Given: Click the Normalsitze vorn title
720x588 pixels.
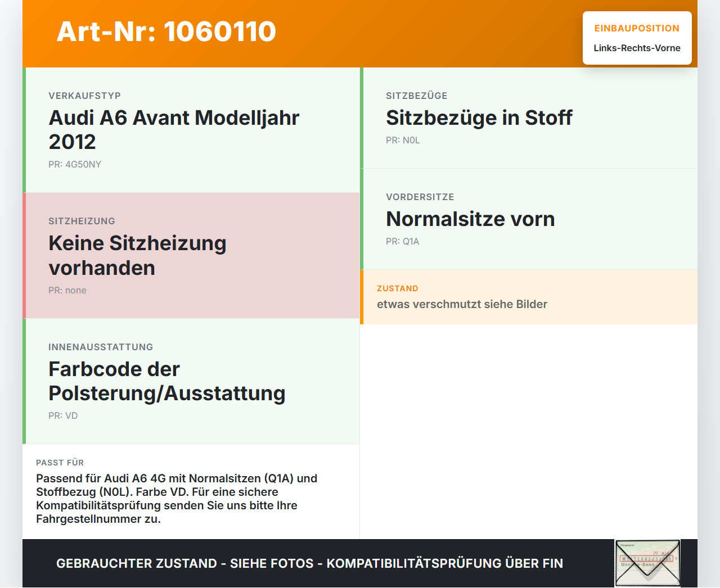Looking at the screenshot, I should tap(470, 219).
